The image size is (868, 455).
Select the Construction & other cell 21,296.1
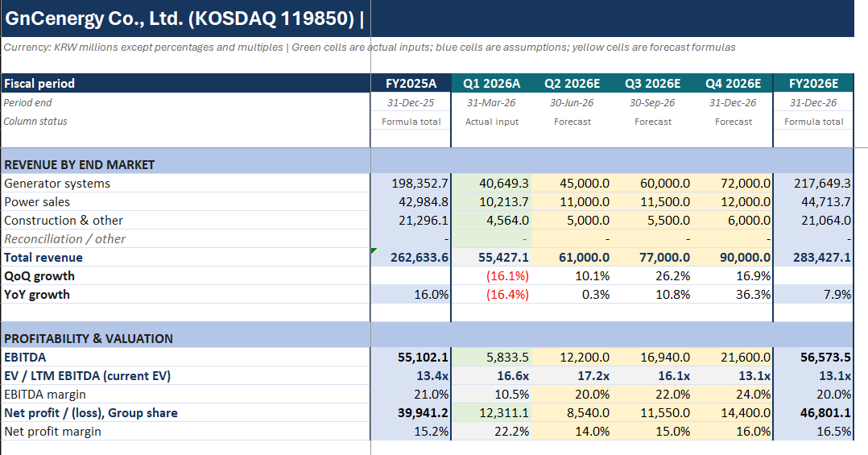[x=411, y=221]
